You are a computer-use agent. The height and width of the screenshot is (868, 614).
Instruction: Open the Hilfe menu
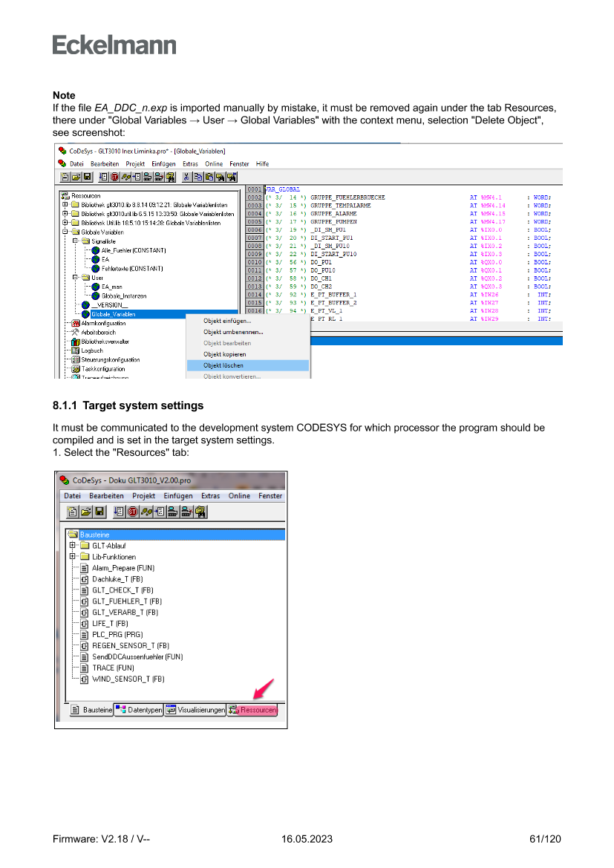[x=262, y=163]
